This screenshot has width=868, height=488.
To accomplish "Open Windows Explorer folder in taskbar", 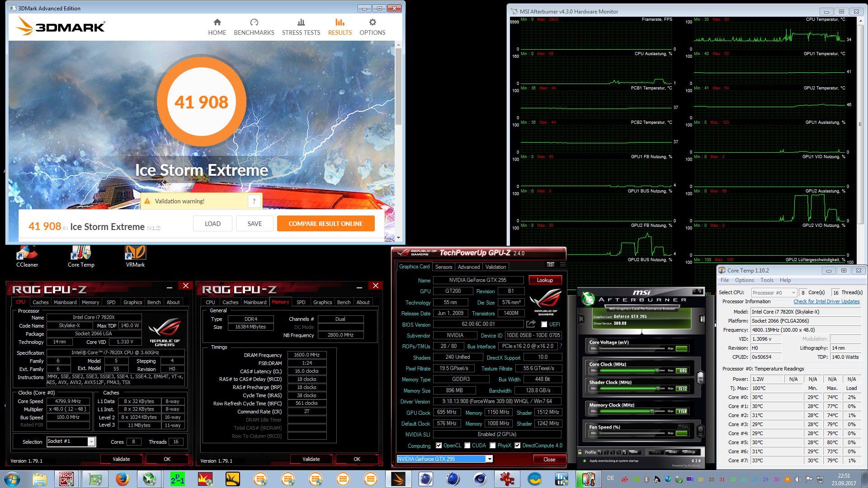I will pos(40,479).
